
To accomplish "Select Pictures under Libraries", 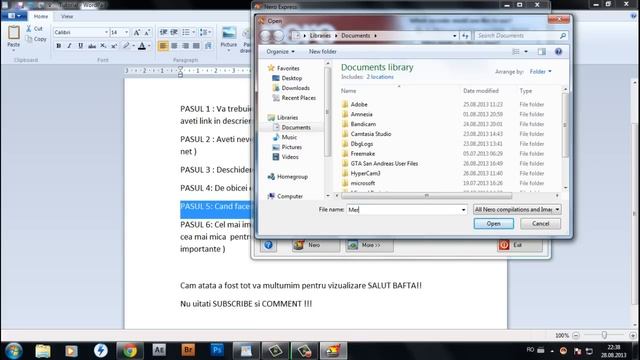I will [291, 147].
